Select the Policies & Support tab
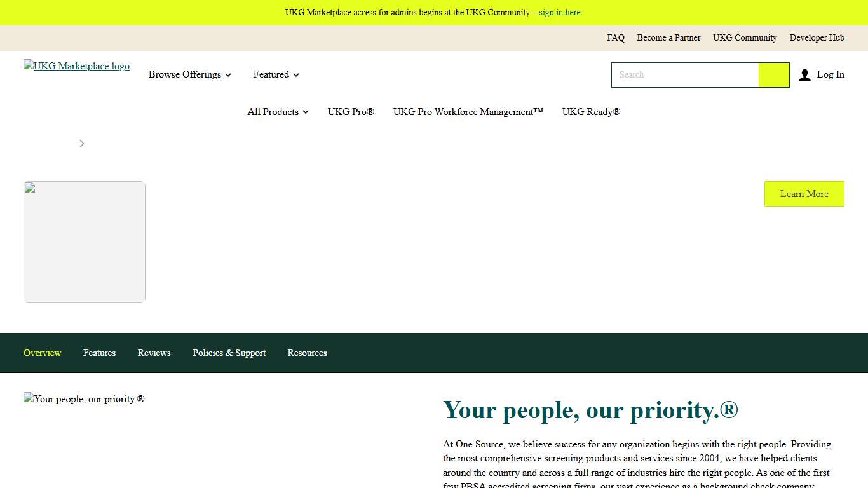This screenshot has height=488, width=868. [x=229, y=353]
